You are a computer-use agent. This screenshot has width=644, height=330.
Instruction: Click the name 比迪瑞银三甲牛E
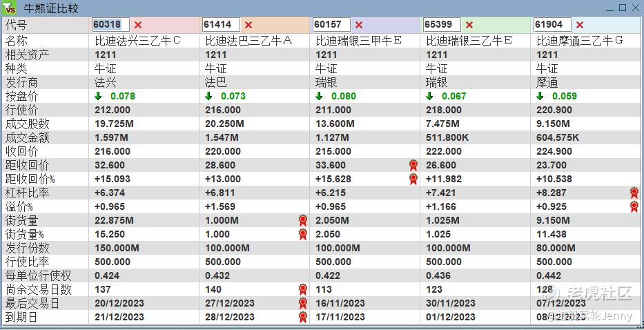[358, 41]
